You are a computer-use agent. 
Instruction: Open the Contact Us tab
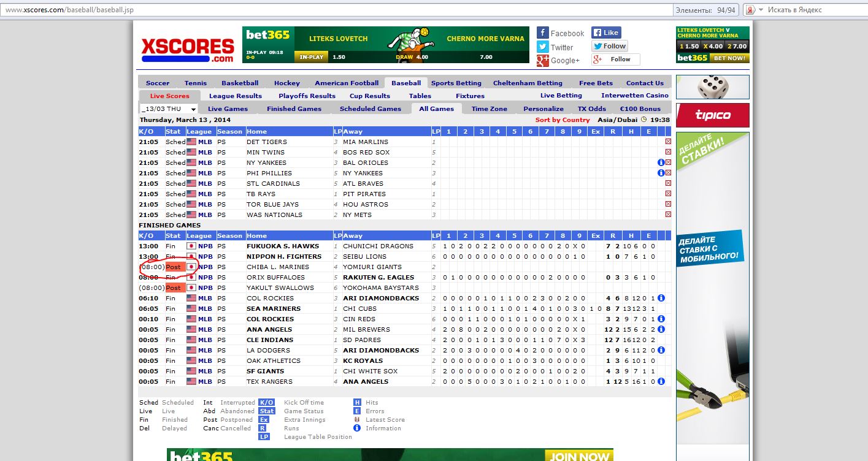[645, 83]
